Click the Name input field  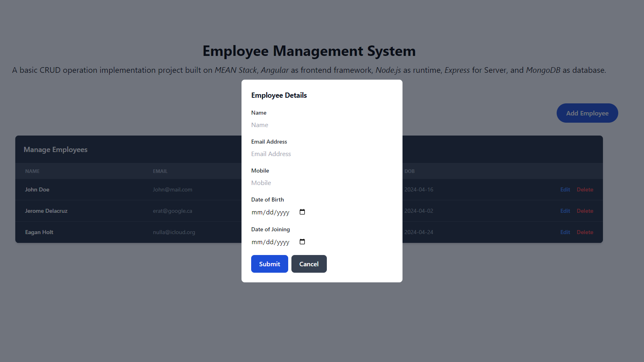322,125
